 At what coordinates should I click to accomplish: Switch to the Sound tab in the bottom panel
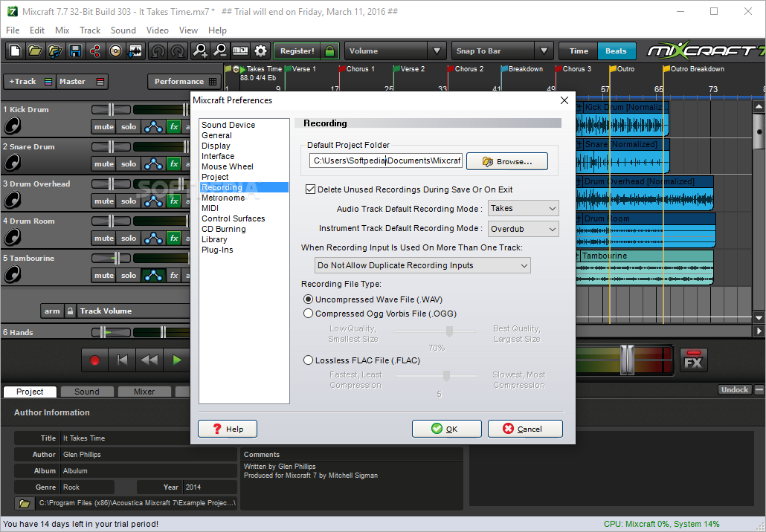pos(86,392)
